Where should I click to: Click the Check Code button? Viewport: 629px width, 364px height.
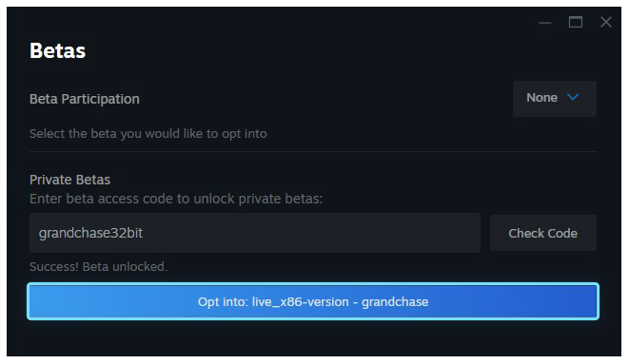click(543, 233)
